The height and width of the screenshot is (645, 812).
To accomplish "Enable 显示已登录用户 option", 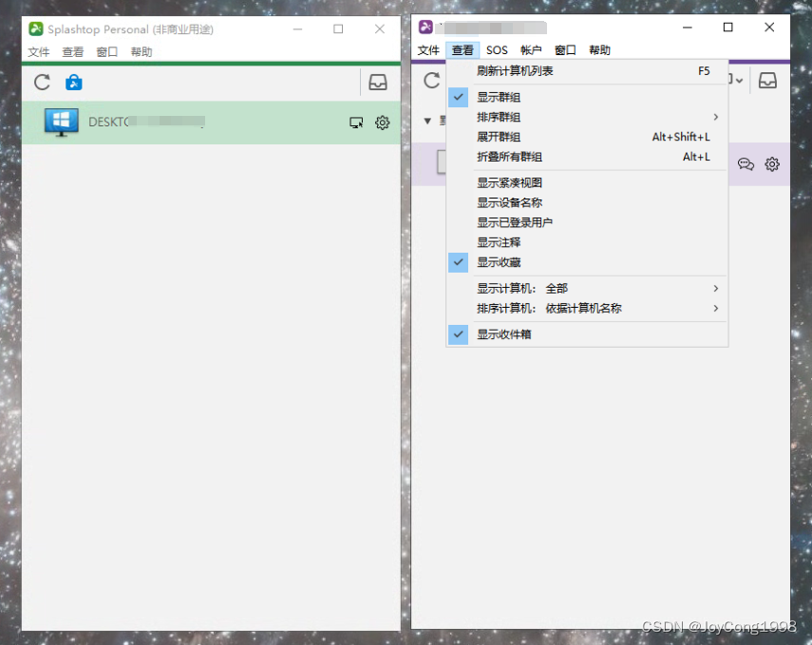I will coord(587,222).
